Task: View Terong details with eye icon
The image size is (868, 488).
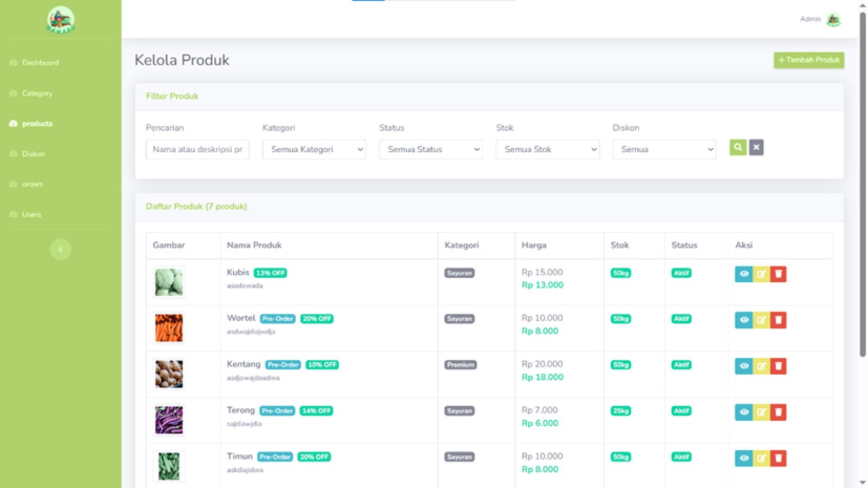Action: 744,412
